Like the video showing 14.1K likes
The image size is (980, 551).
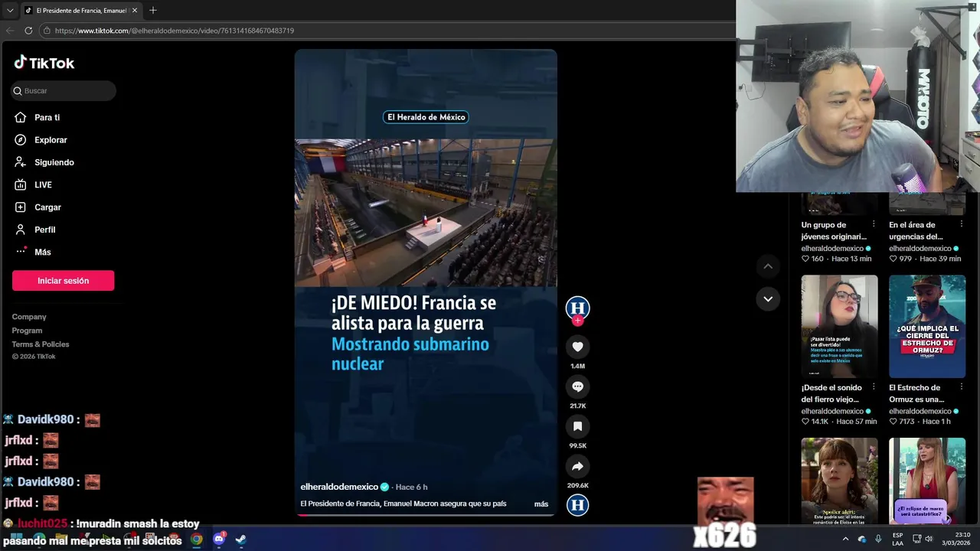(805, 422)
